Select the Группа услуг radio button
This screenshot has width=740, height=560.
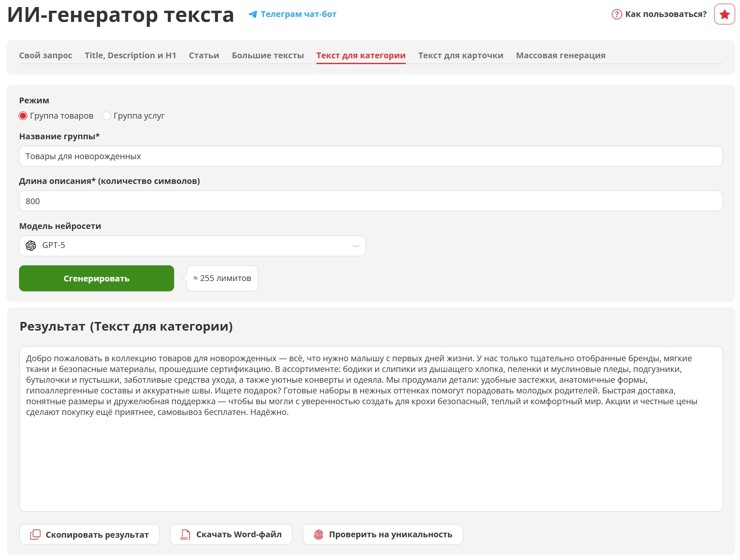[x=106, y=116]
